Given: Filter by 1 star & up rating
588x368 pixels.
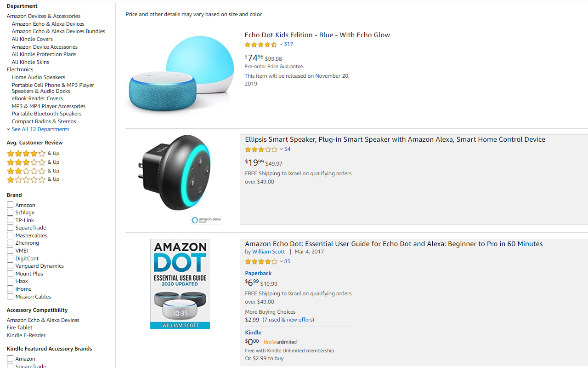Looking at the screenshot, I should pyautogui.click(x=27, y=179).
